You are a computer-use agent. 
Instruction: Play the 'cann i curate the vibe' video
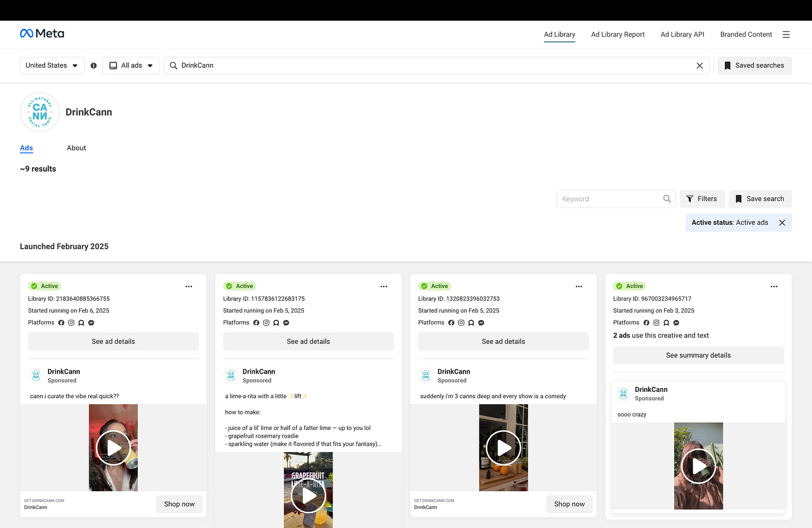click(x=113, y=448)
